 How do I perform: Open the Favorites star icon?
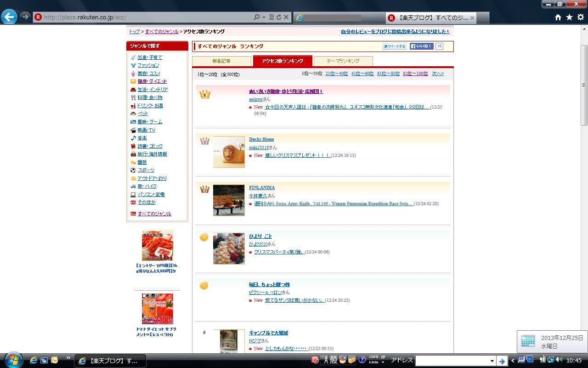pos(569,17)
